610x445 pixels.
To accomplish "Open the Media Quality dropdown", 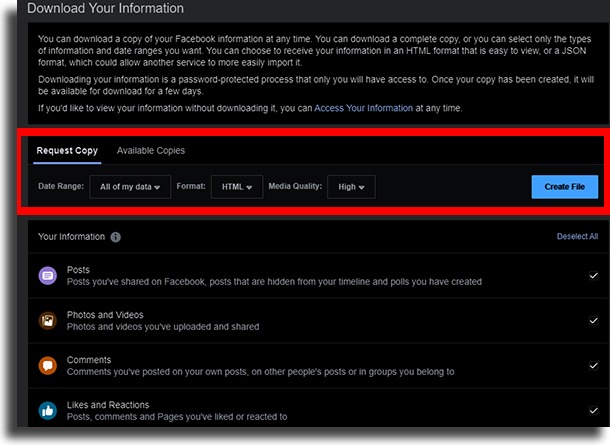I will pos(351,187).
